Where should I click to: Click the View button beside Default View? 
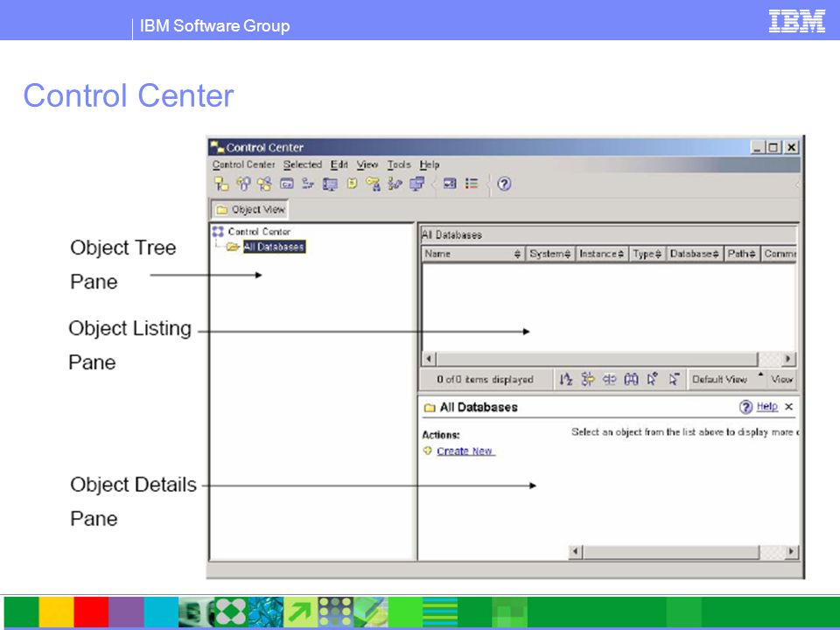coord(781,379)
